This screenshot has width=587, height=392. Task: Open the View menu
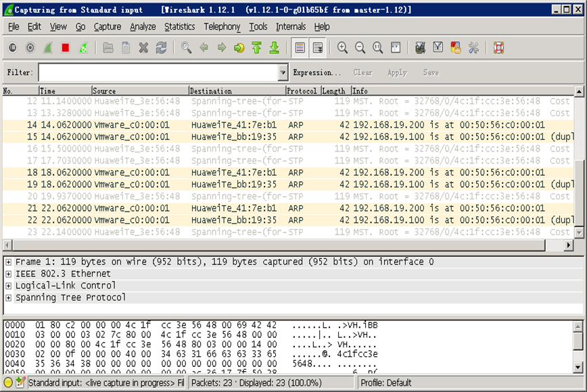click(58, 26)
